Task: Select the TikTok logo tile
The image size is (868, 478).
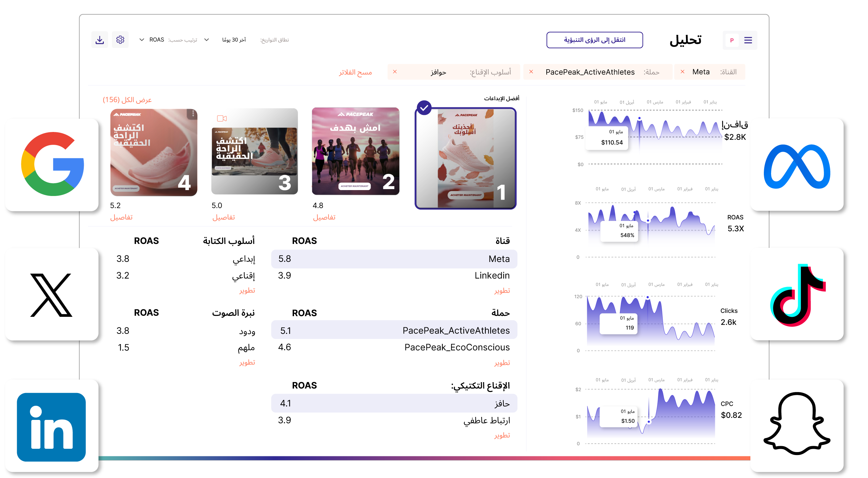Action: point(797,294)
